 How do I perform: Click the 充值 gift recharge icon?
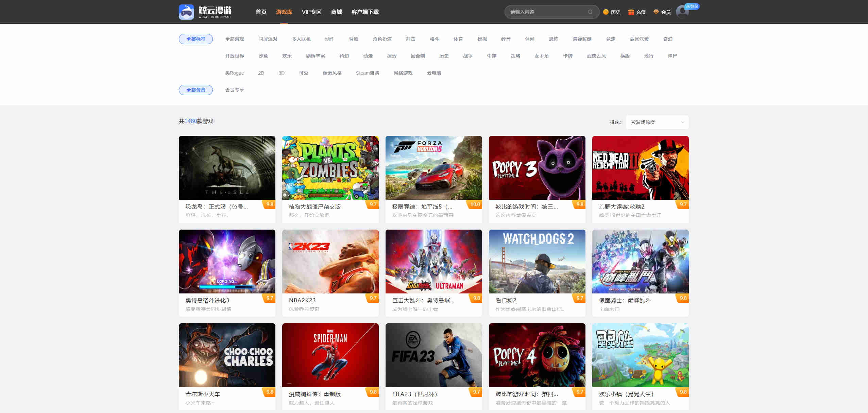pyautogui.click(x=631, y=12)
